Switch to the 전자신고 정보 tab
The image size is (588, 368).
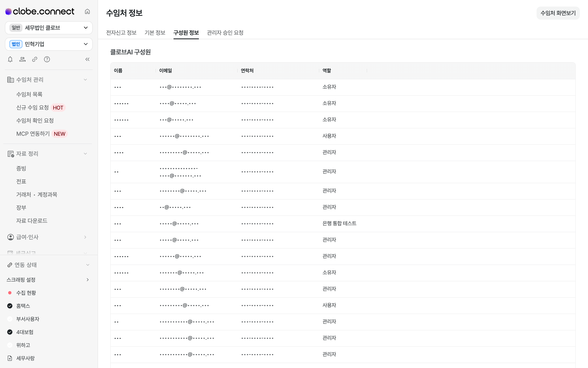click(x=121, y=33)
